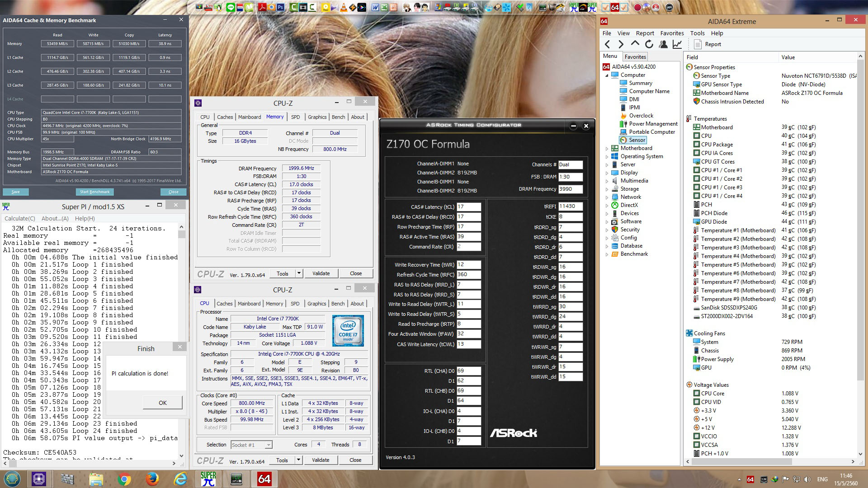Expand the Motherboard tree node
The height and width of the screenshot is (488, 868).
coord(607,148)
